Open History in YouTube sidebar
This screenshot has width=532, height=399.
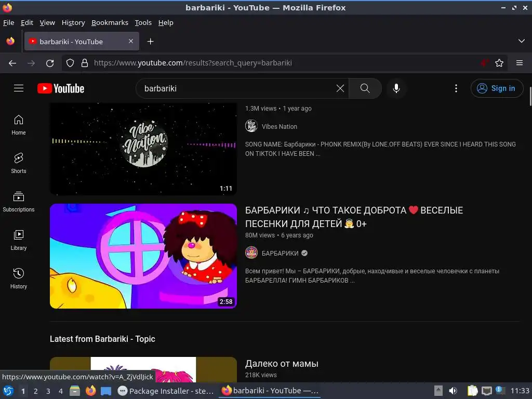coord(19,278)
